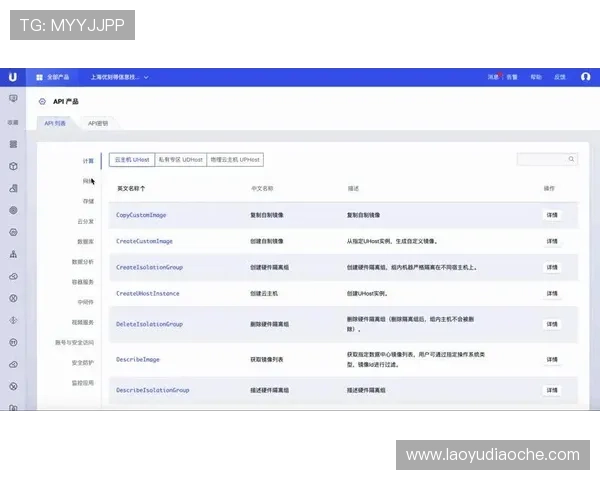Select the 私有专区 UDHost product tab

pos(181,160)
